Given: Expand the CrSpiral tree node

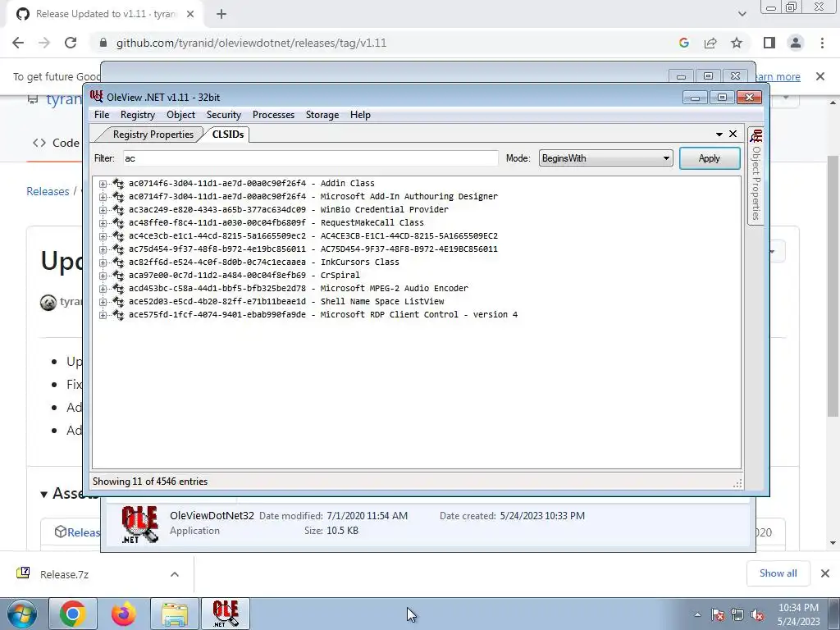Looking at the screenshot, I should pos(103,276).
